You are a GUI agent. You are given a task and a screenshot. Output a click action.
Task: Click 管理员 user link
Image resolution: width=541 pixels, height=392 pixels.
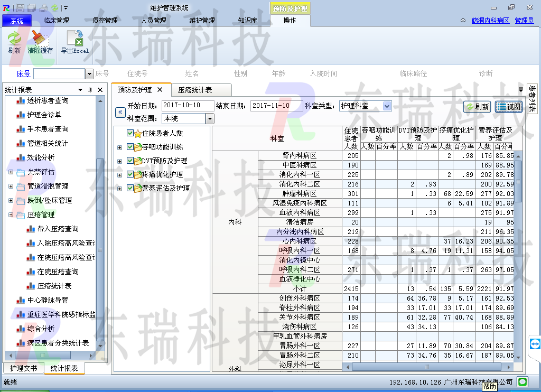(524, 21)
